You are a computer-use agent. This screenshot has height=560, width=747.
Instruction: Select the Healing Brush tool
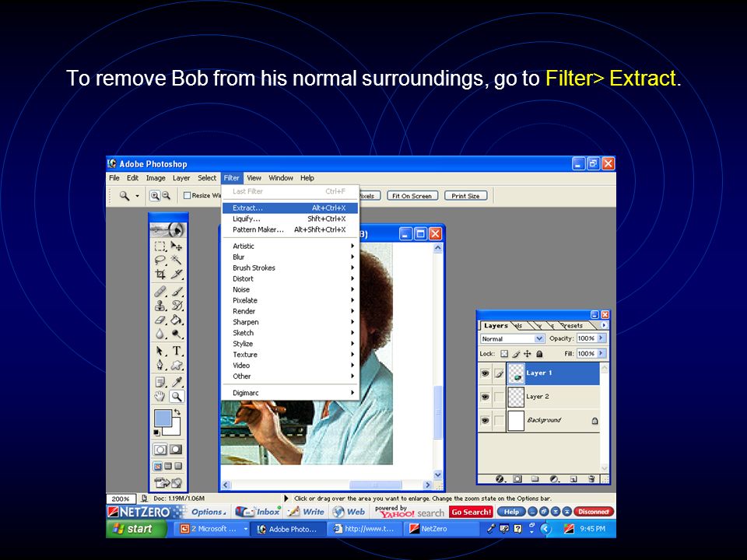pos(160,291)
